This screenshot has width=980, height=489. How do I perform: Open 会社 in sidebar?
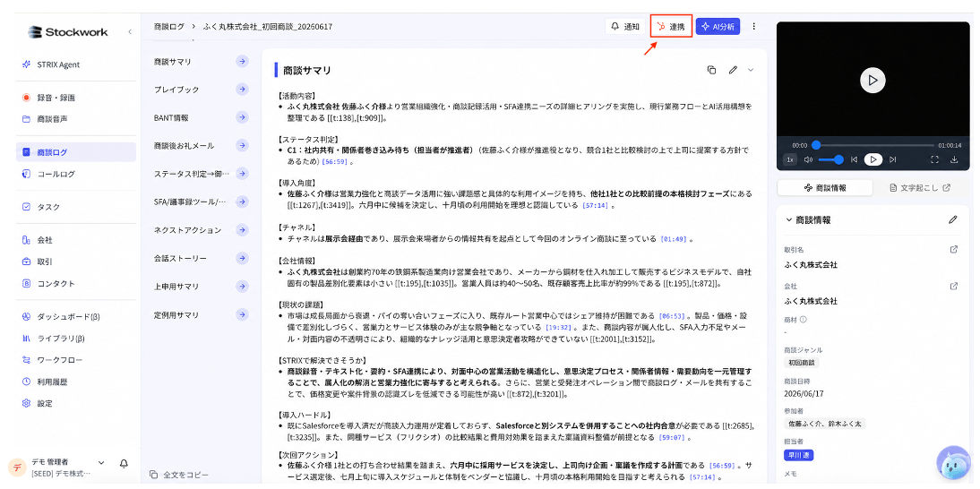coord(75,240)
